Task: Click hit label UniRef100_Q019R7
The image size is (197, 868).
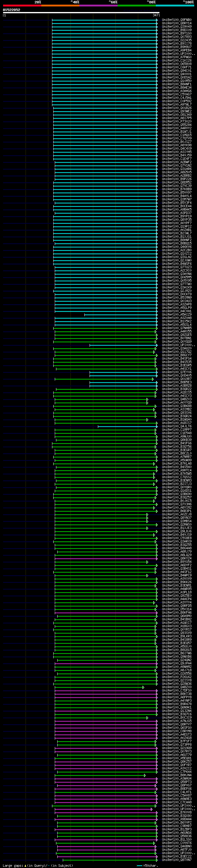Action: (x=177, y=379)
